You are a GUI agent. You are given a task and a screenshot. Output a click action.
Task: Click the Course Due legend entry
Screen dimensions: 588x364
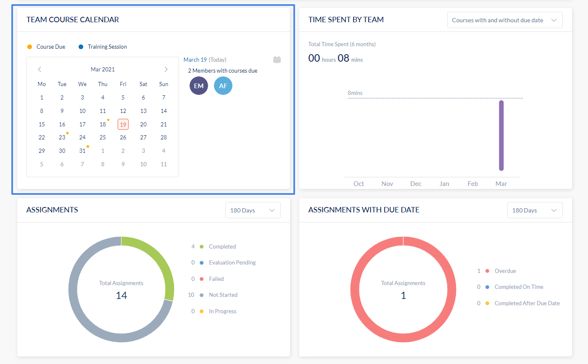[46, 47]
